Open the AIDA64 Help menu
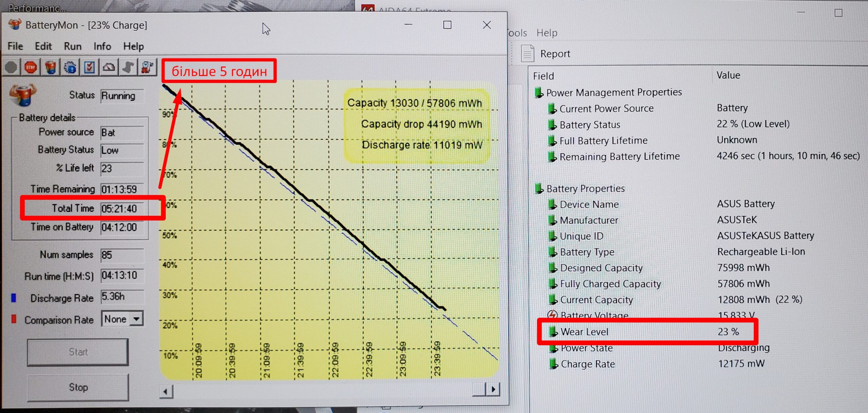 pyautogui.click(x=547, y=33)
